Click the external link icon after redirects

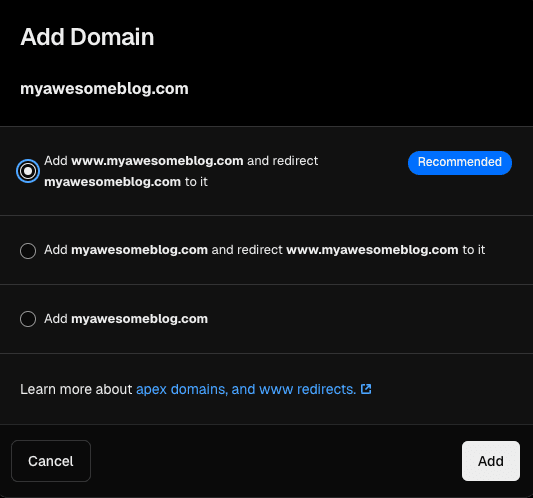pyautogui.click(x=366, y=389)
